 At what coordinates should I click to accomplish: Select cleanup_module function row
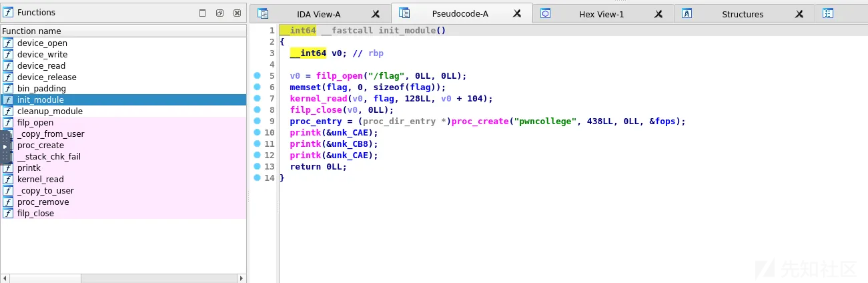coord(123,111)
